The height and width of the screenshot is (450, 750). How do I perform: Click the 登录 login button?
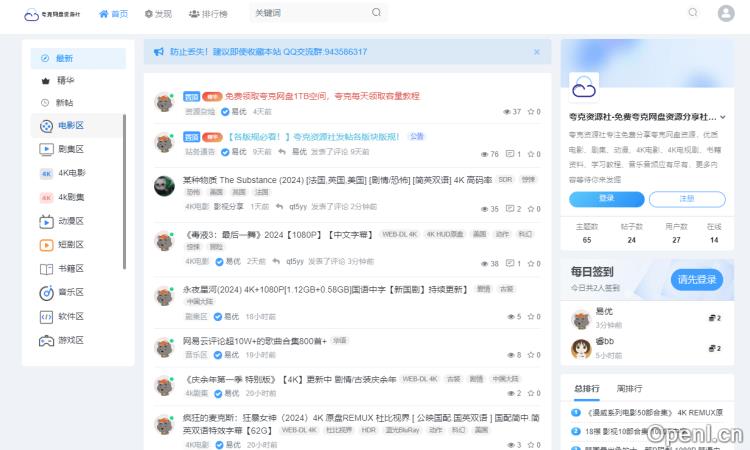coord(607,199)
